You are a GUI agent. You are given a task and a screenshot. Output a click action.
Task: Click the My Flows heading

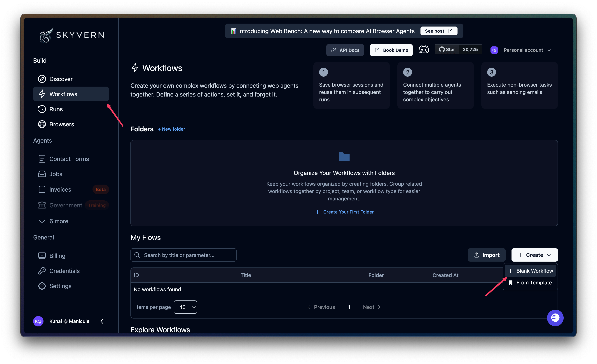[x=146, y=237]
